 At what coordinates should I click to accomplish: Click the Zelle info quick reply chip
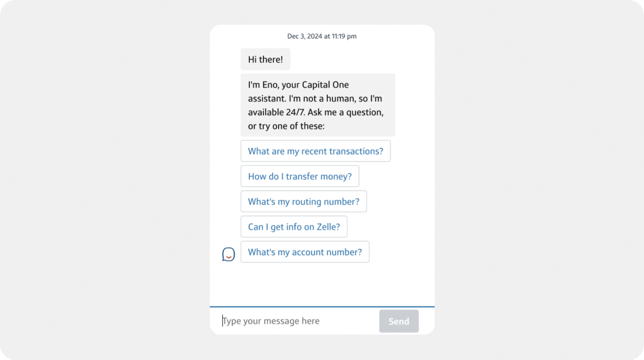tap(293, 226)
